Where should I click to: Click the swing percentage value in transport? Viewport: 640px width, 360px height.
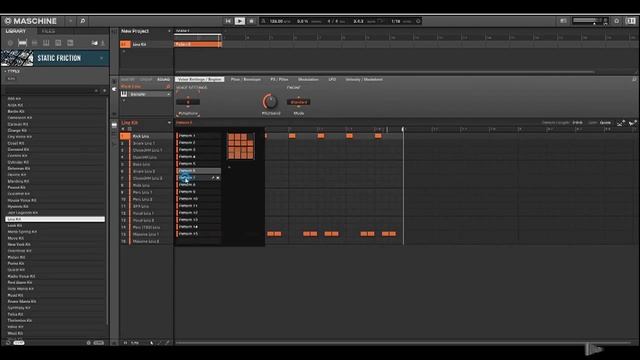[x=303, y=21]
